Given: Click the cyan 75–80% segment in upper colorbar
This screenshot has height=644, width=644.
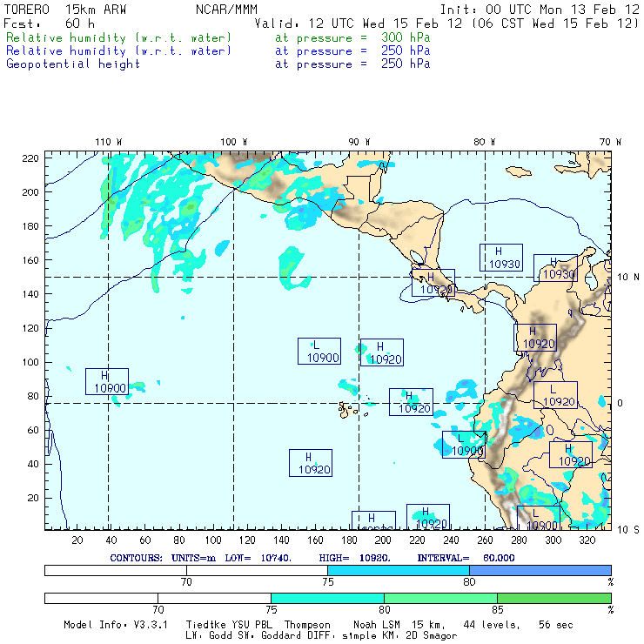Looking at the screenshot, I should pyautogui.click(x=398, y=569).
